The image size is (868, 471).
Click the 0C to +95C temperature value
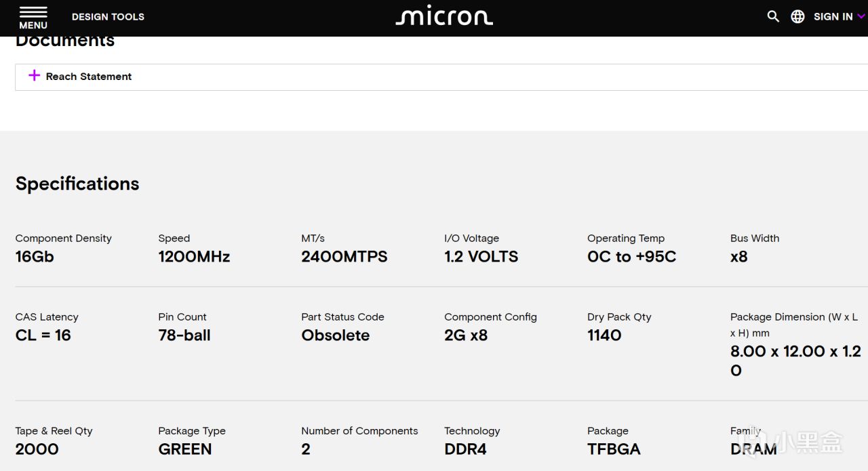click(631, 257)
